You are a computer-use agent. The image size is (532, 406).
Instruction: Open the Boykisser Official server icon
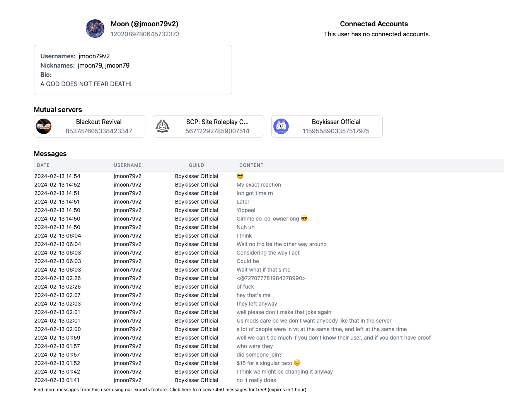click(x=281, y=126)
